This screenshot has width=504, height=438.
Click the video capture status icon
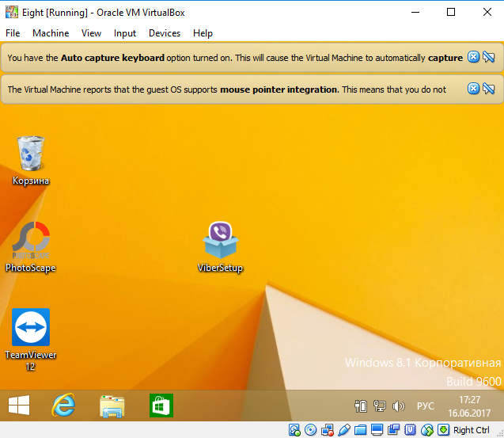tap(393, 430)
